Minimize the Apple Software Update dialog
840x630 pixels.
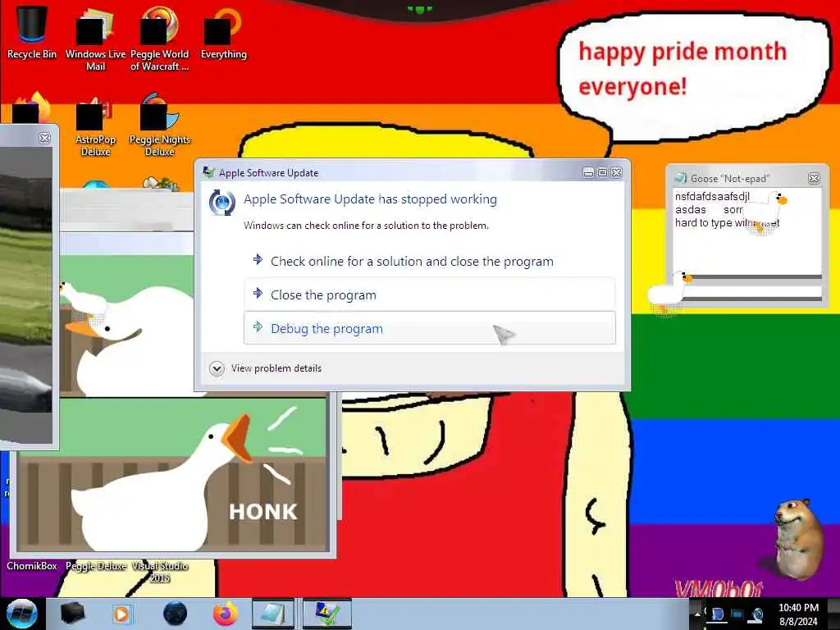(588, 172)
